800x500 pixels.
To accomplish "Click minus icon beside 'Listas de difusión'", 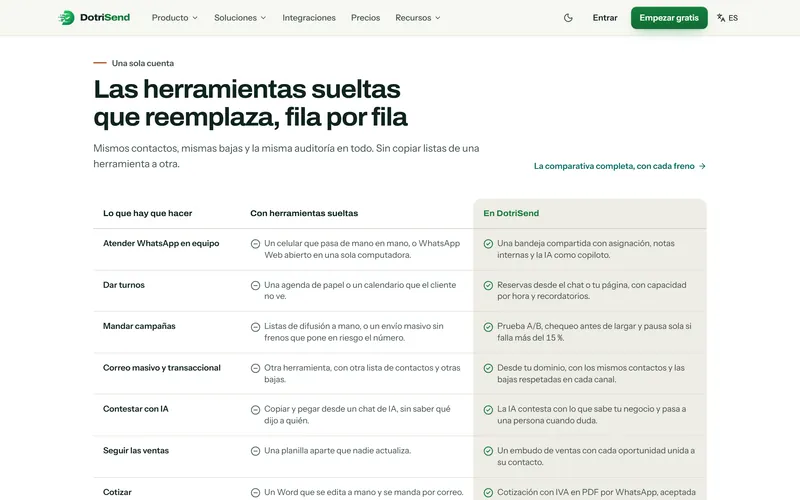I will click(x=255, y=327).
